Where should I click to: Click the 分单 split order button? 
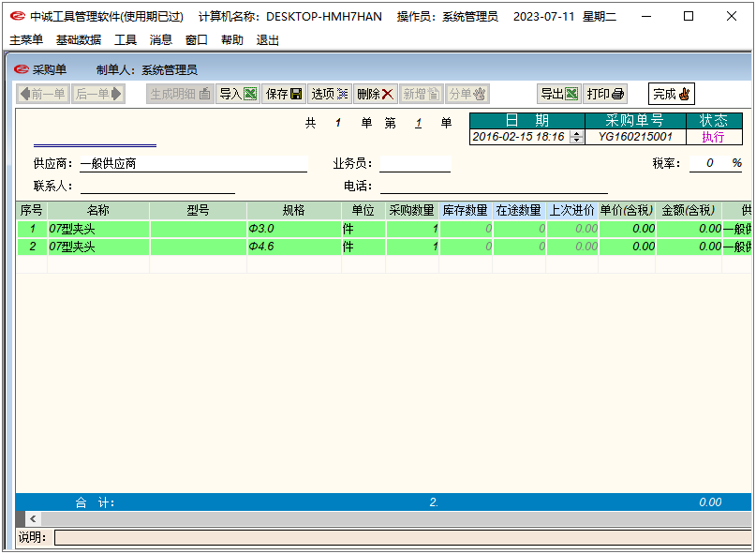point(467,94)
